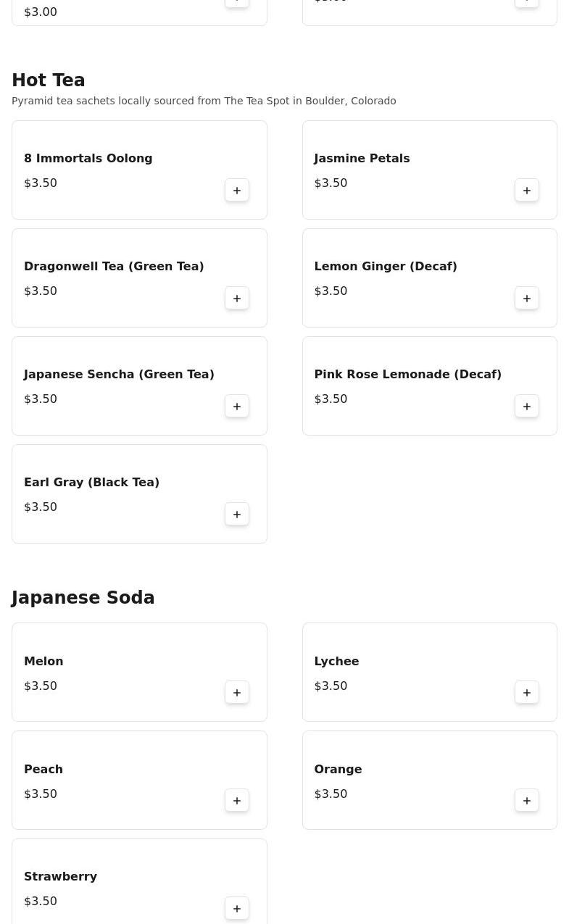The height and width of the screenshot is (924, 569).
Task: Add Peach soda to cart
Action: (237, 801)
